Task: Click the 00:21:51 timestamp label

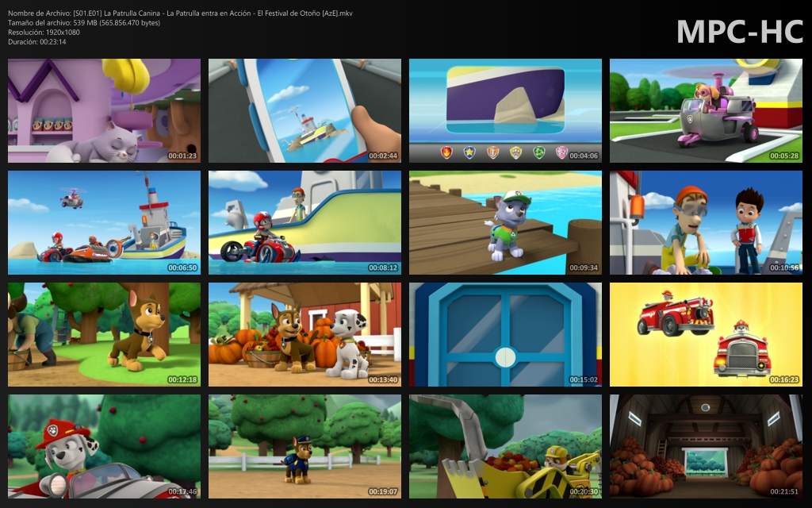Action: pos(784,491)
